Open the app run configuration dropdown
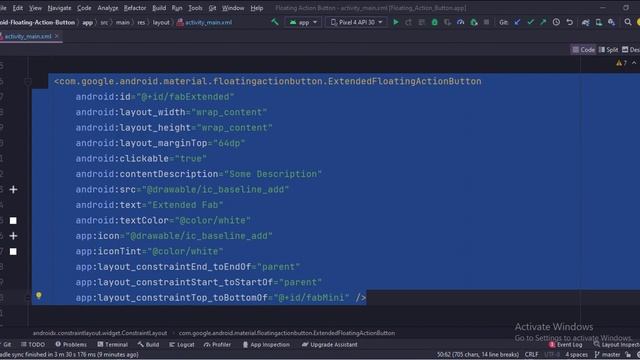The image size is (640, 360). coord(303,22)
